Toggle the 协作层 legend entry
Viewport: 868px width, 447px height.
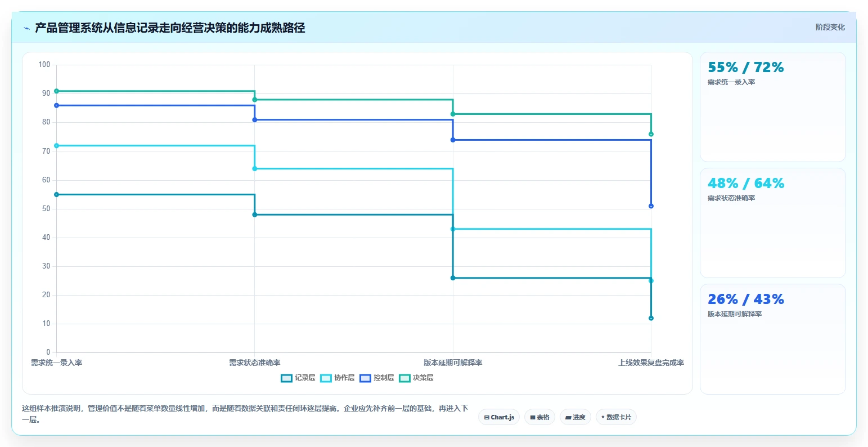click(x=338, y=378)
